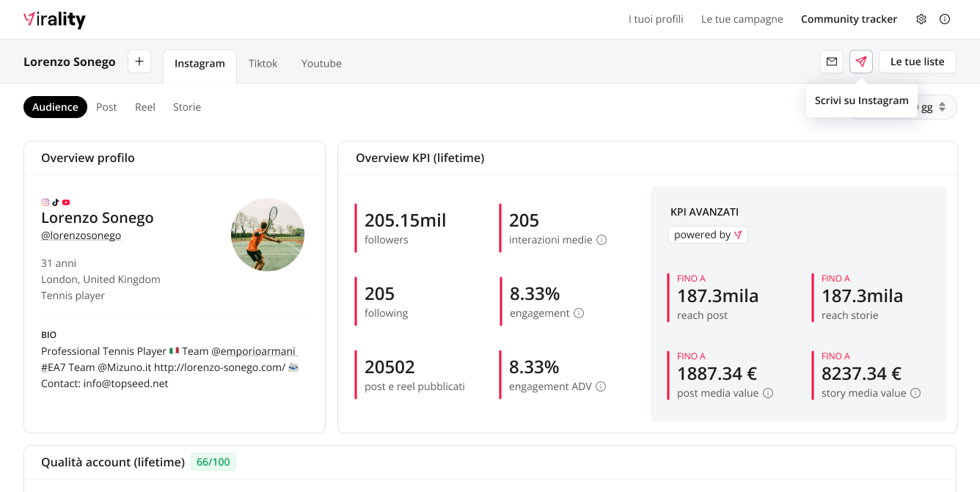Open the days range dropdown
Screen dimensions: 980x492
click(935, 107)
